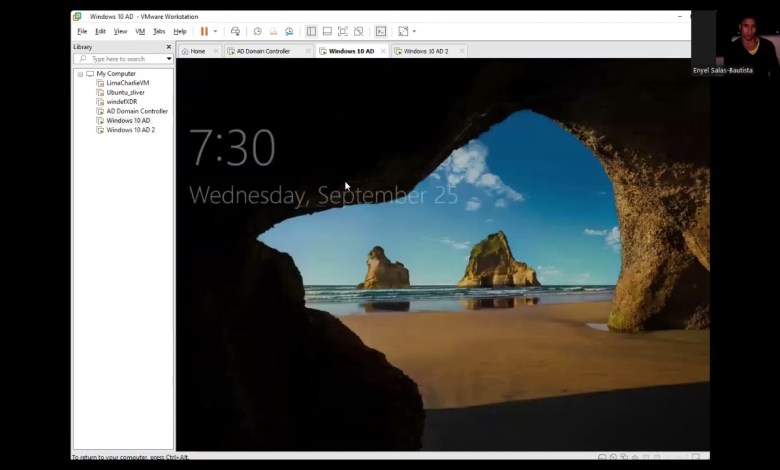Close the AD Domain Controller tab
780x470 pixels.
pos(308,51)
